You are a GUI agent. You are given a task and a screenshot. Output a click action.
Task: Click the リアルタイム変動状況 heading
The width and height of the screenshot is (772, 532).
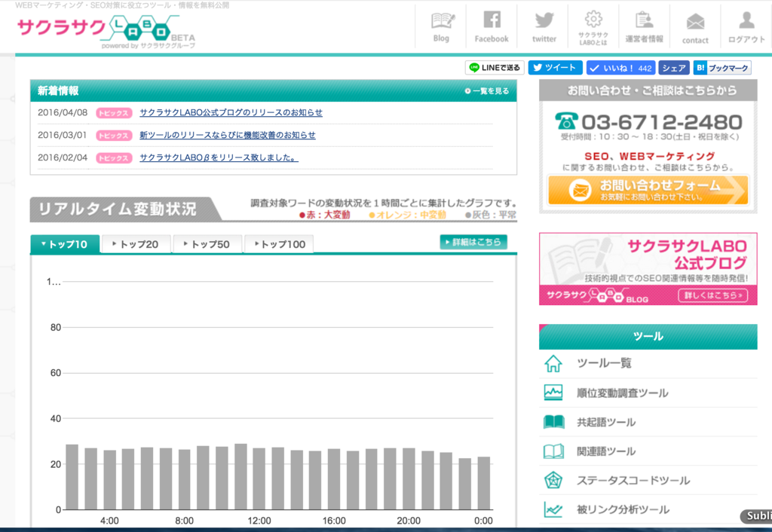117,209
